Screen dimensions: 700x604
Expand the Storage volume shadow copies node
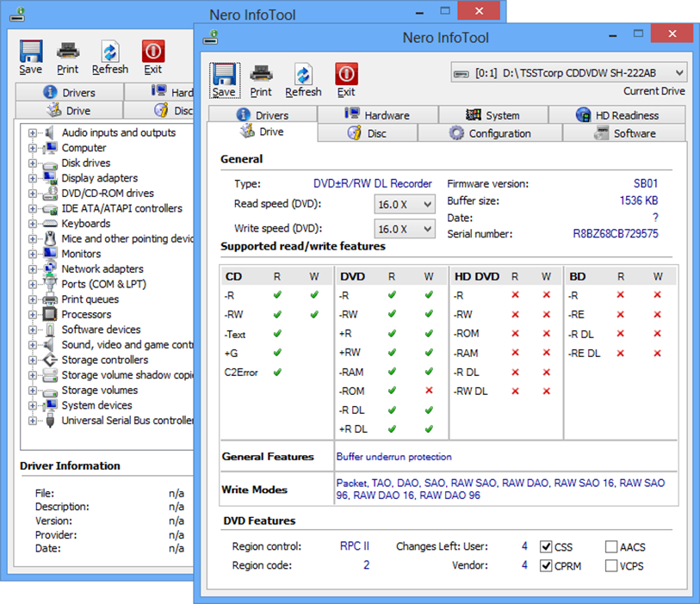coord(32,375)
